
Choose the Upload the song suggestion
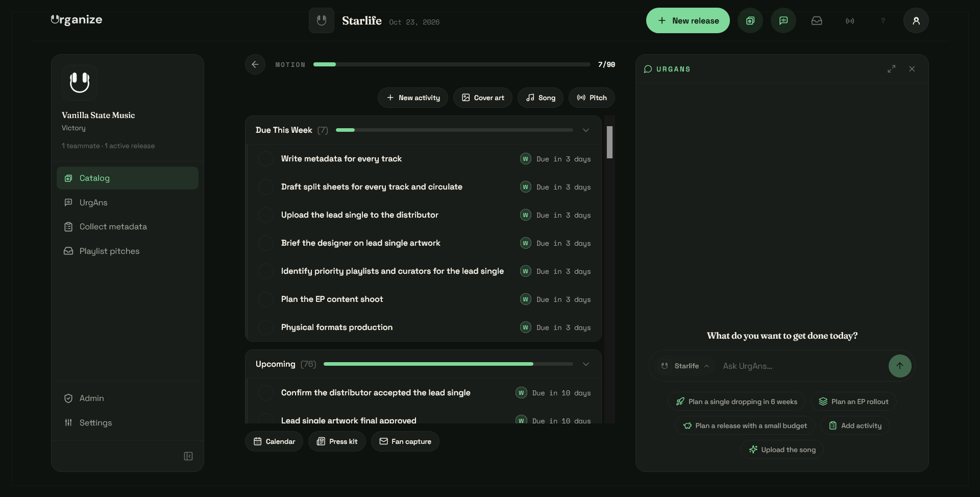(x=782, y=449)
